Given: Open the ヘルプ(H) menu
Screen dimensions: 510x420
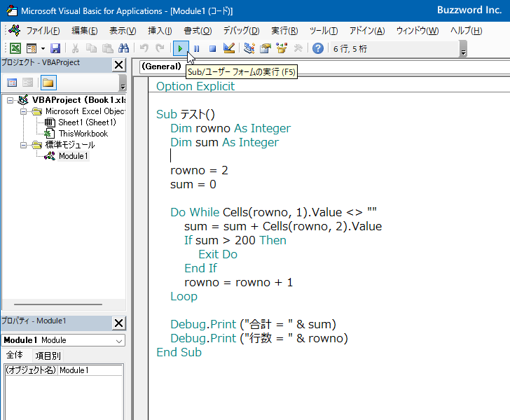Looking at the screenshot, I should coord(466,31).
